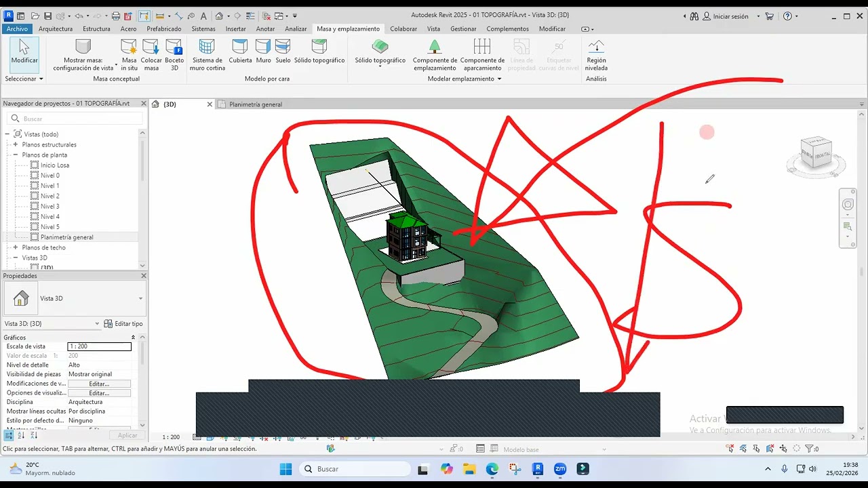This screenshot has width=868, height=488.
Task: Create a Masa in situ
Action: [129, 55]
